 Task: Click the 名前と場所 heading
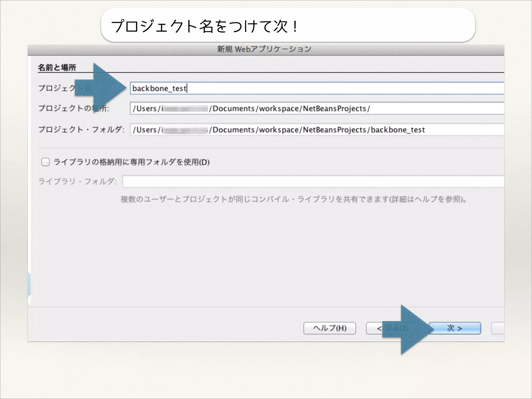57,68
